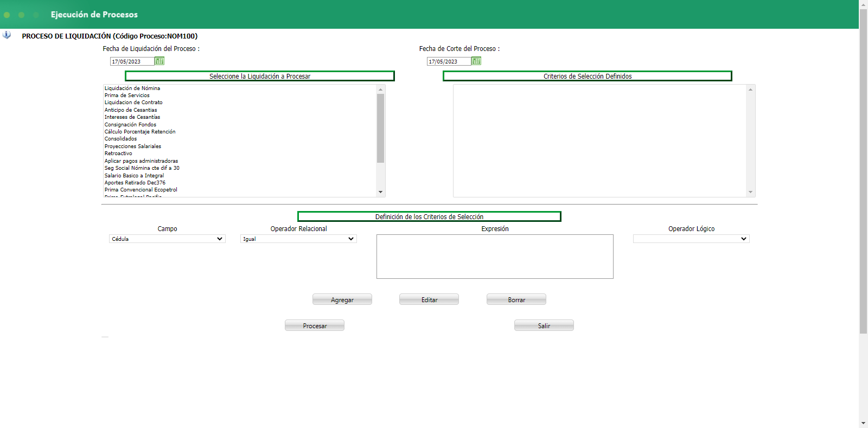Open the Operador Relacional dropdown showing Igual
Screen dimensions: 868x428
coord(298,239)
